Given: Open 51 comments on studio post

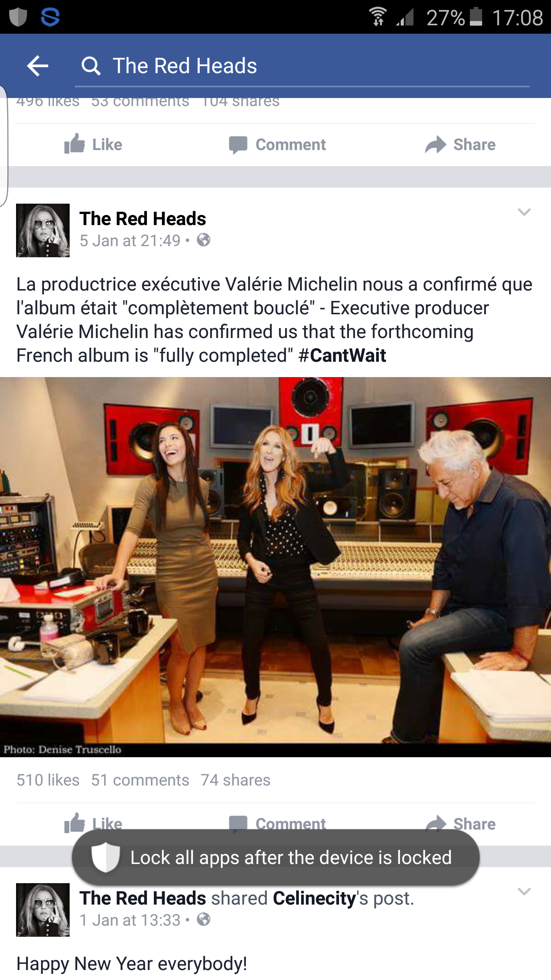Looking at the screenshot, I should [140, 780].
